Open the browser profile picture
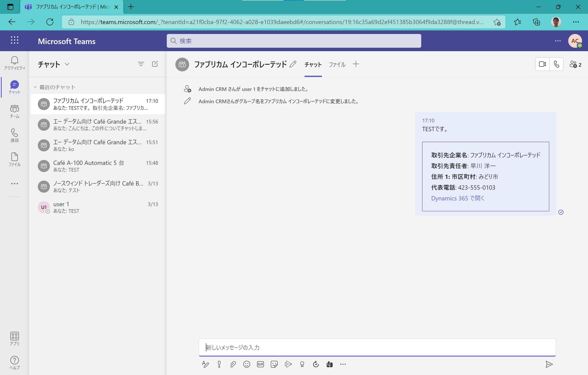Viewport: 588px width, 375px height. point(556,22)
